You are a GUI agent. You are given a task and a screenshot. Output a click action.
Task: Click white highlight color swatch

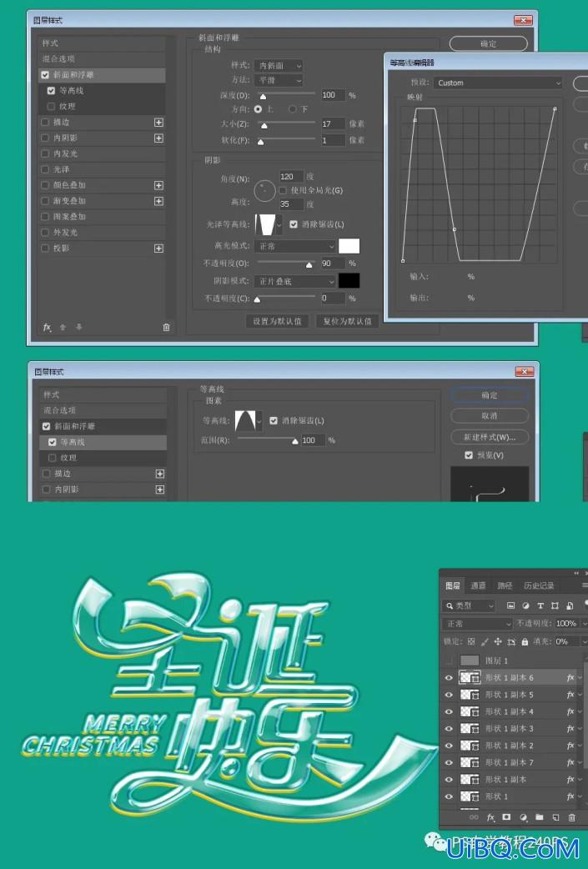click(x=349, y=246)
